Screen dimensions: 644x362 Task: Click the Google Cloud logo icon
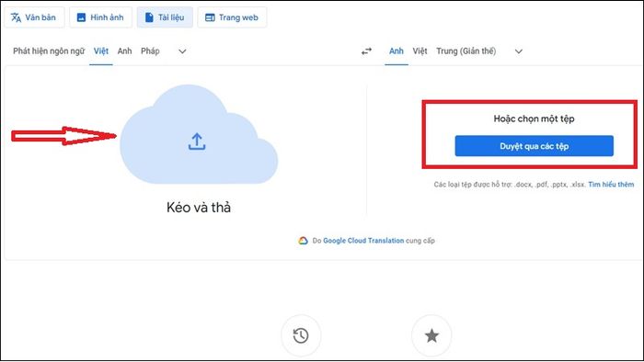click(303, 241)
